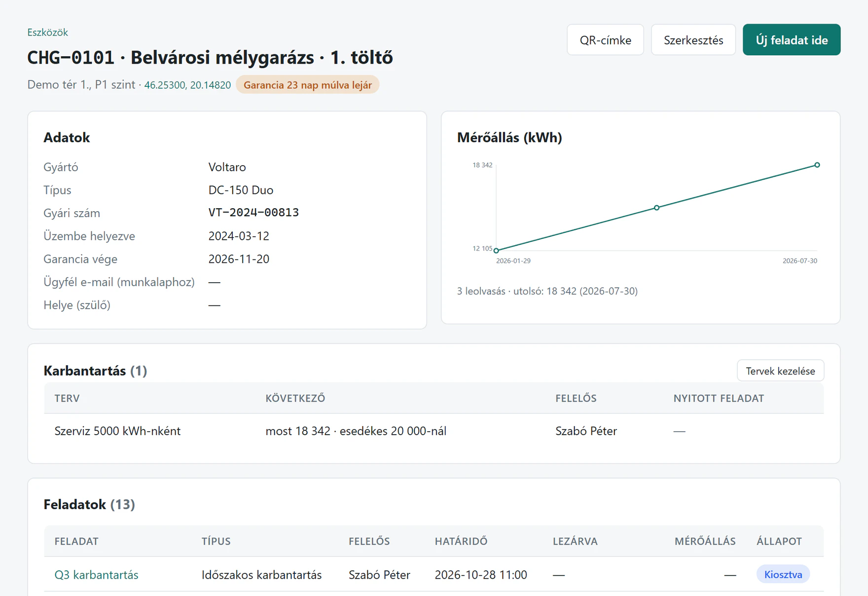The image size is (868, 596).
Task: Open the coordinates link 46.25300, 20.14820
Action: (187, 85)
